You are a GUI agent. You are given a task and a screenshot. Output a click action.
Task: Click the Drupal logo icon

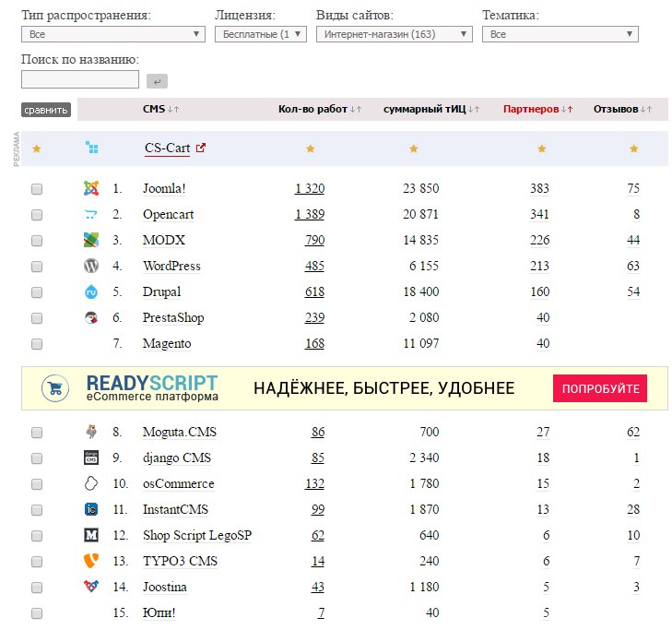(x=91, y=291)
